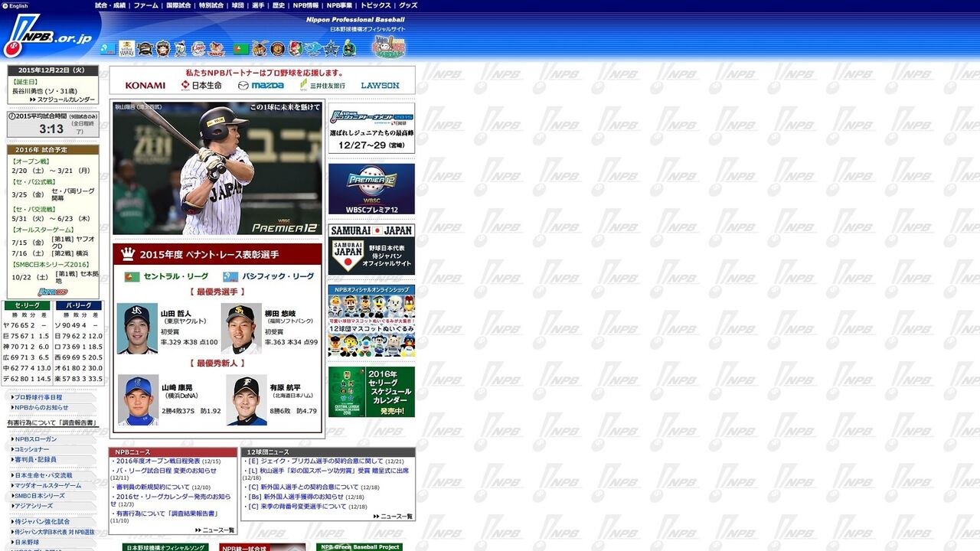980x551 pixels.
Task: Select the 選手 menu item
Action: point(258,5)
